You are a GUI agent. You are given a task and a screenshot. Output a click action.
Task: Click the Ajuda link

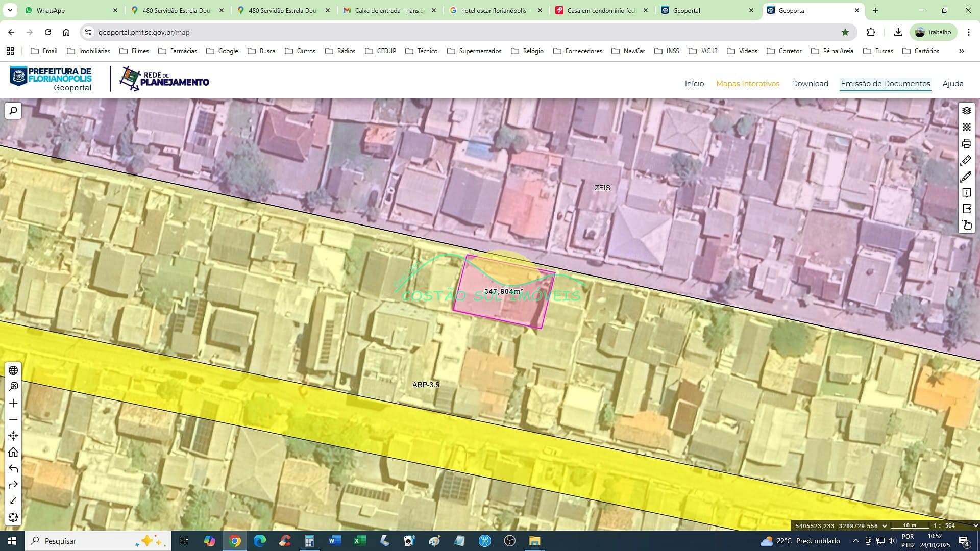click(x=952, y=84)
